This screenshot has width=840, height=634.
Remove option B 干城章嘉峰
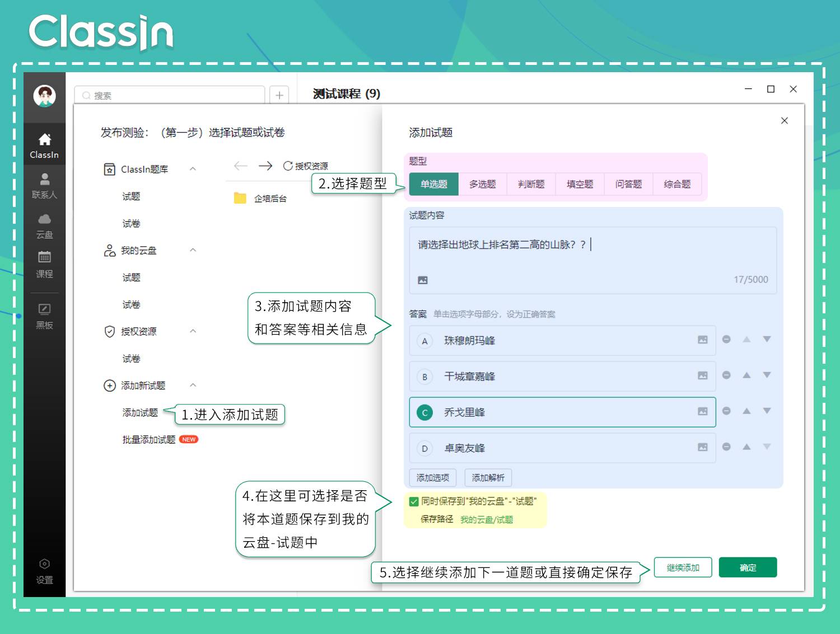726,375
